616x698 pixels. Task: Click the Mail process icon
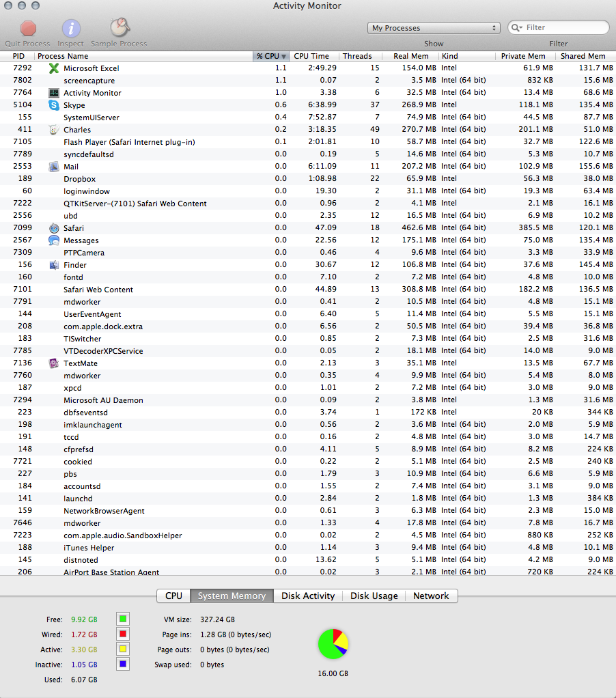coord(54,167)
